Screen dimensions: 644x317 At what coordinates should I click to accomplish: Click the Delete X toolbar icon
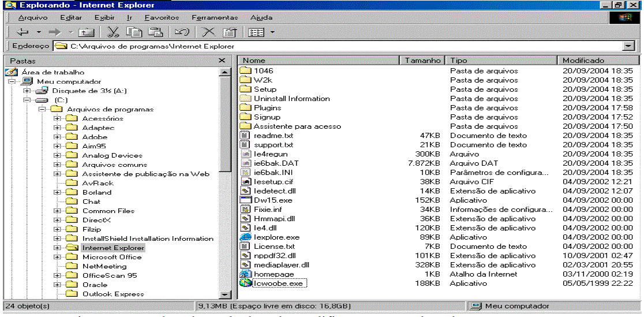pos(208,32)
